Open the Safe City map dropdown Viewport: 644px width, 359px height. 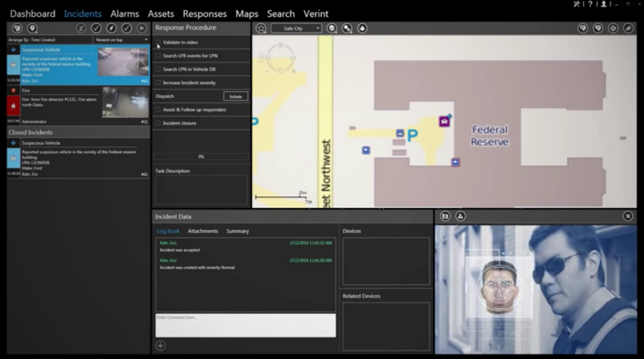click(296, 28)
